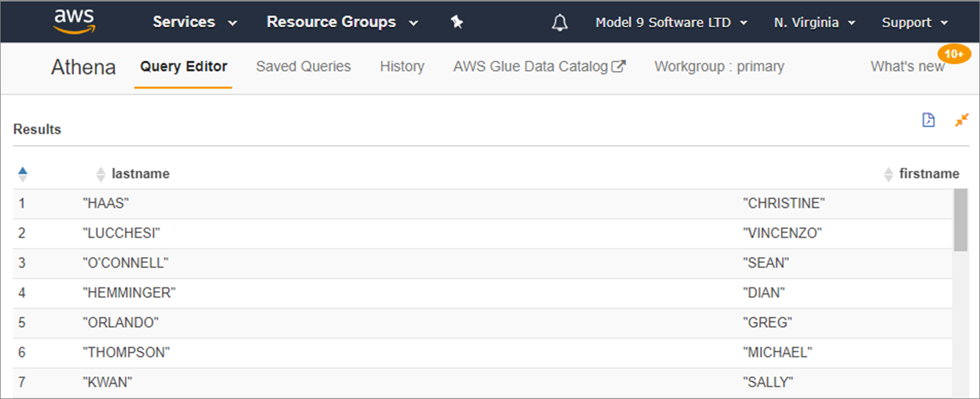Switch to the History tab
Image resolution: width=980 pixels, height=399 pixels.
click(x=402, y=66)
